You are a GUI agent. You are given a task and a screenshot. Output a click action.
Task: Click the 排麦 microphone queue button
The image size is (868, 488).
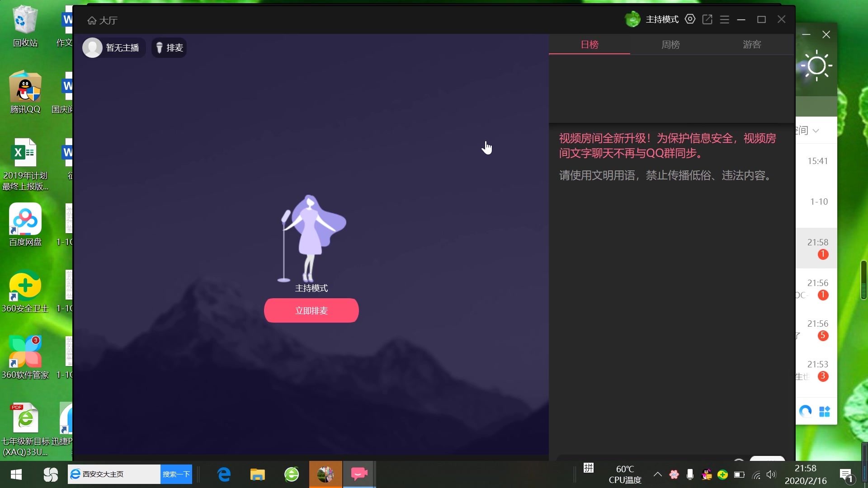coord(169,47)
